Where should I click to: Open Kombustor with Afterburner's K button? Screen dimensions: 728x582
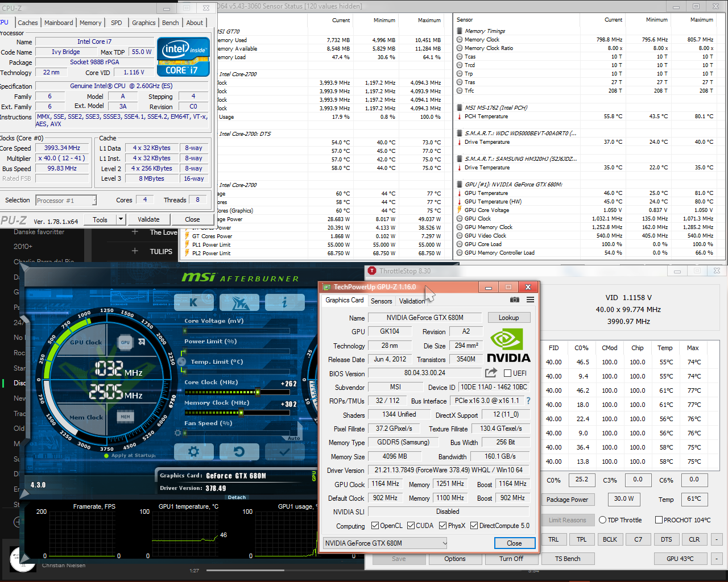click(193, 302)
